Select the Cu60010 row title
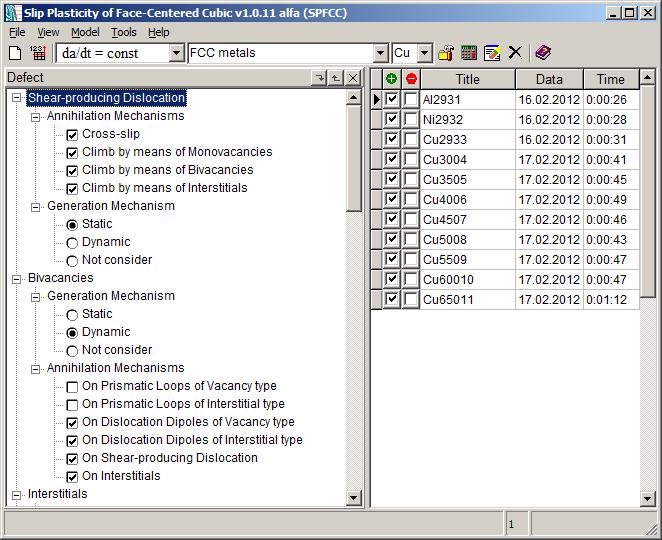Viewport: 662px width, 540px height. click(x=468, y=279)
